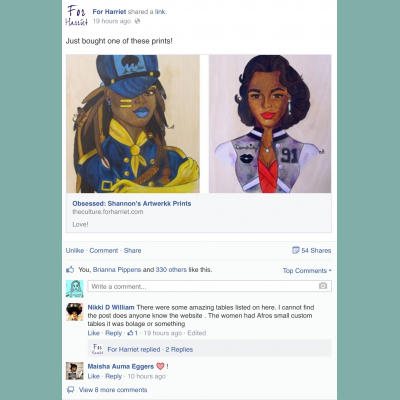The image size is (400, 400).
Task: Click the Share action on post
Action: pyautogui.click(x=132, y=250)
